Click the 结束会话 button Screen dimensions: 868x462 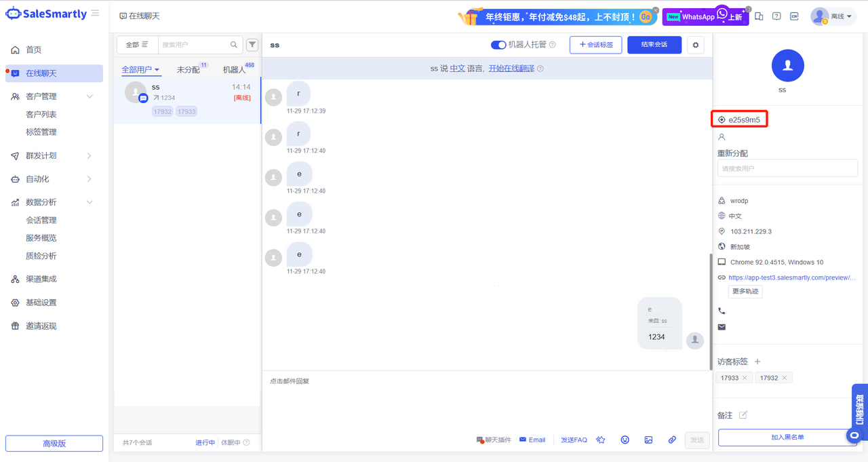(x=654, y=45)
